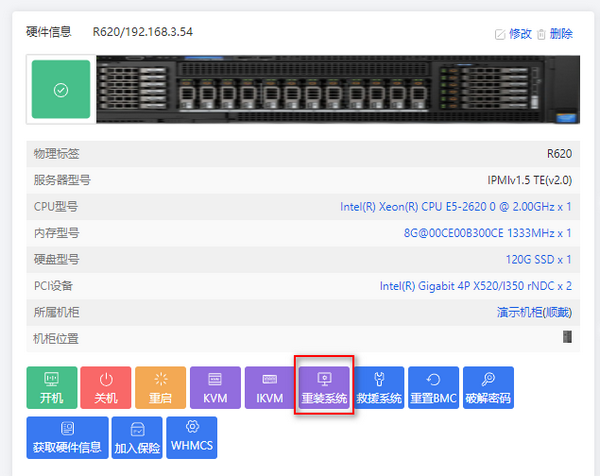Click the 重置BMC reset button
The width and height of the screenshot is (600, 476).
coord(434,388)
